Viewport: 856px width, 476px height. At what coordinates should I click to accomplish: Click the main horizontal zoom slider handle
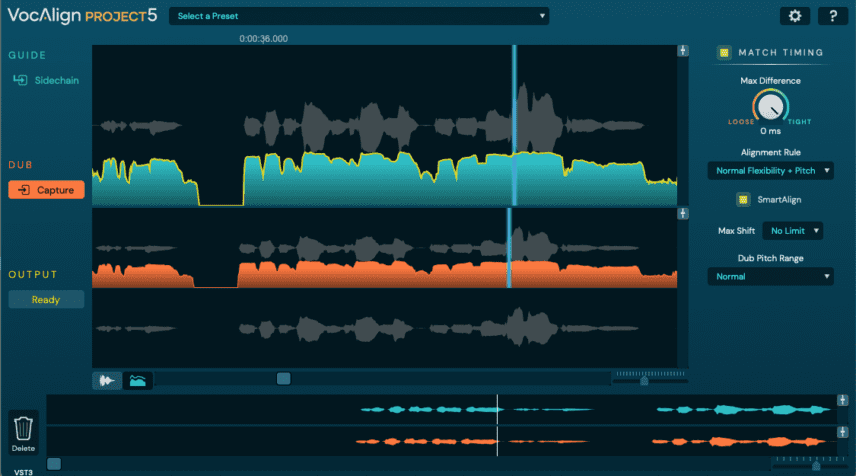(644, 380)
